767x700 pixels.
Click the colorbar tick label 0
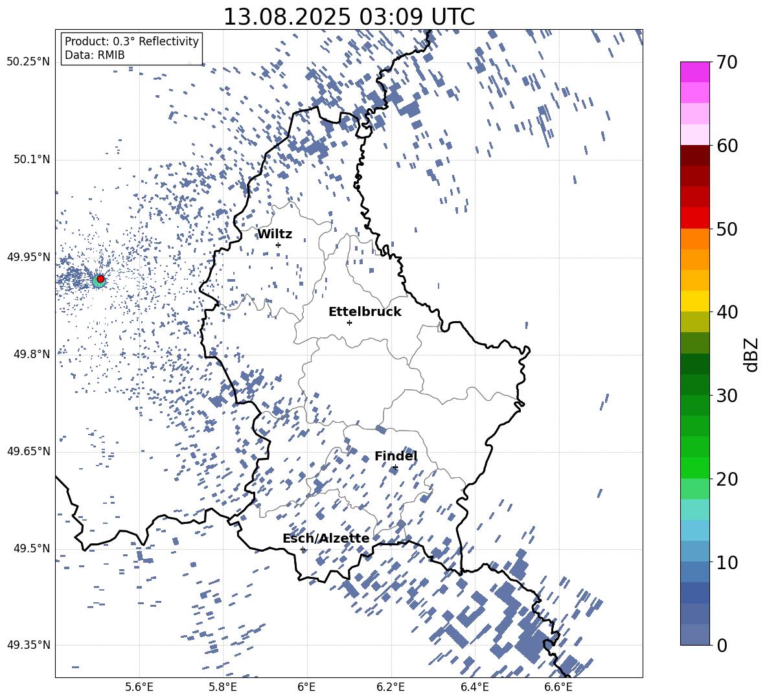(x=722, y=645)
